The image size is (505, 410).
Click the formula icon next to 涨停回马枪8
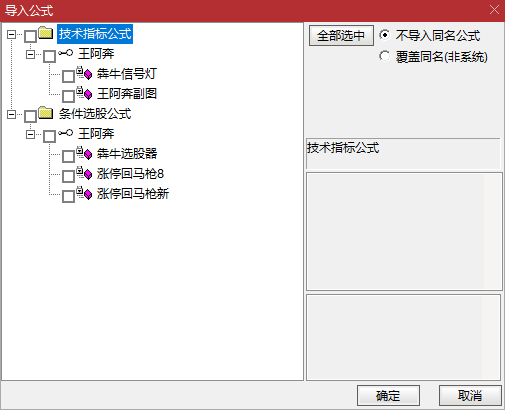(x=84, y=173)
